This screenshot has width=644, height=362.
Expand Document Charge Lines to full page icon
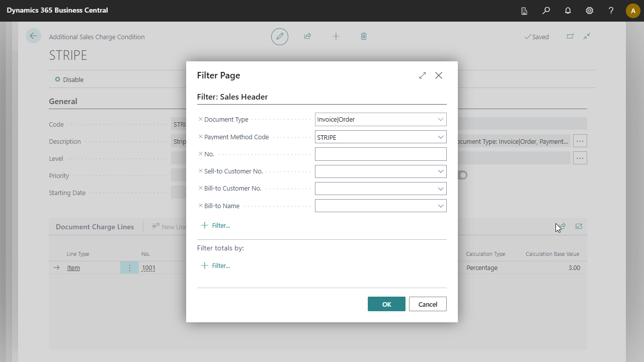click(x=579, y=227)
